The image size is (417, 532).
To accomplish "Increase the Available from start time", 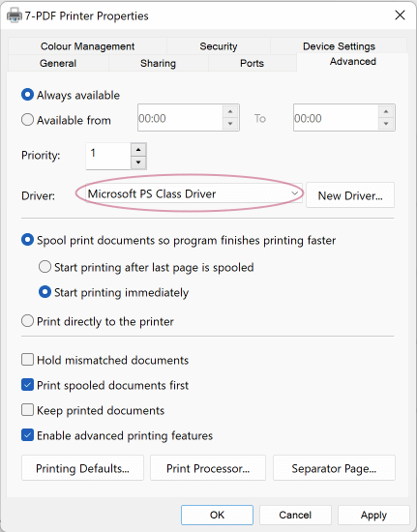I will pyautogui.click(x=230, y=111).
